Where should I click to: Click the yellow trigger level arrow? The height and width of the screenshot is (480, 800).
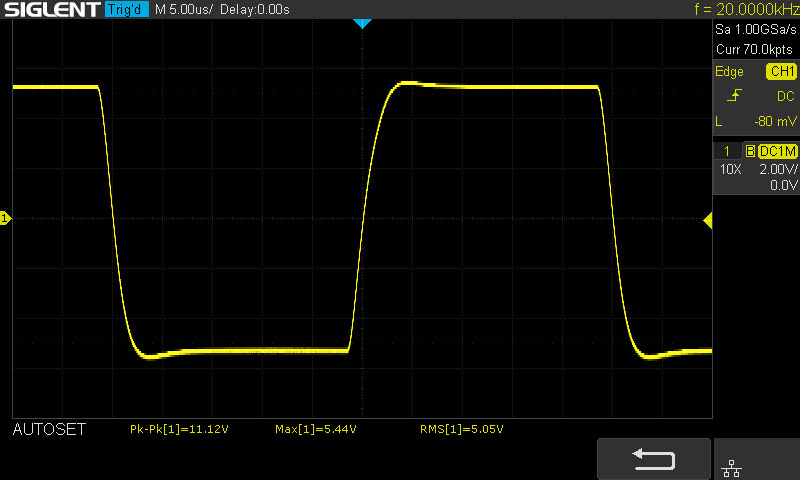tap(708, 220)
